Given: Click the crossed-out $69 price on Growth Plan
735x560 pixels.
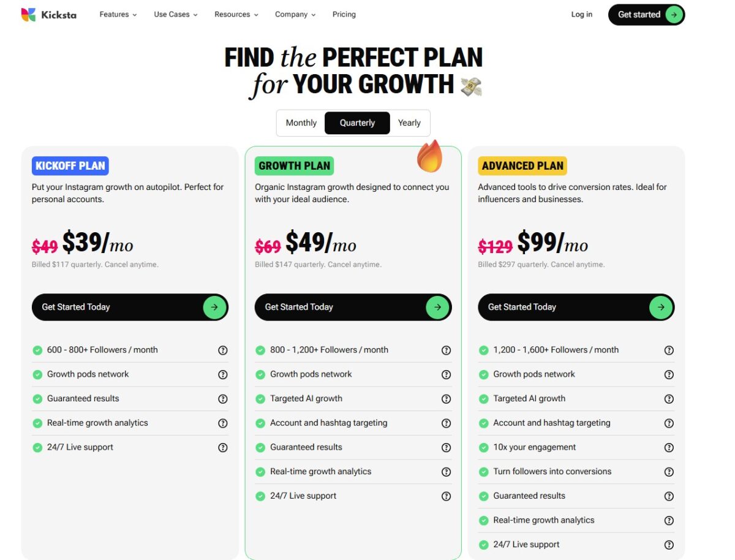Looking at the screenshot, I should pos(268,244).
